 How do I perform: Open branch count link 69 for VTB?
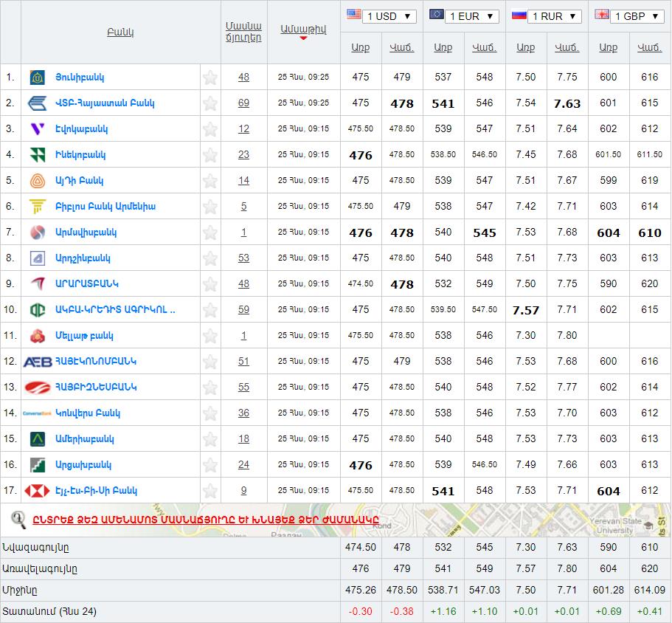coord(243,103)
